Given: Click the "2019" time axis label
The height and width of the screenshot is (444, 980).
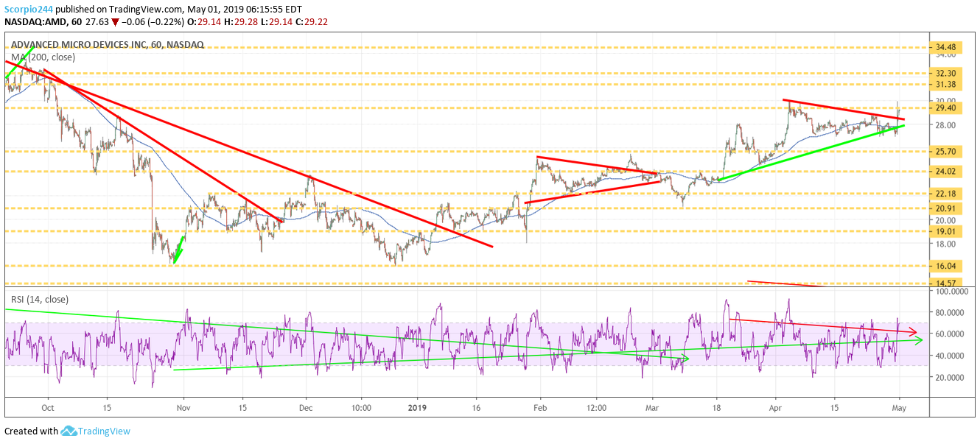Looking at the screenshot, I should click(417, 407).
